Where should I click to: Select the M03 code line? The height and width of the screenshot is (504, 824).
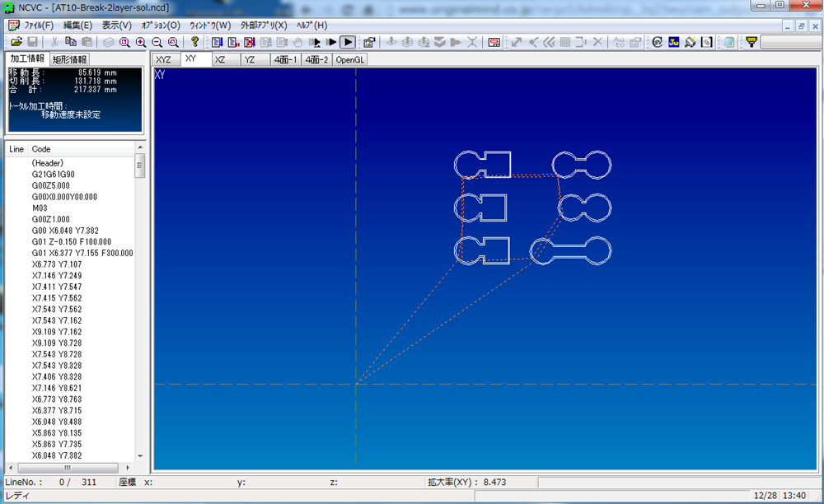coord(41,208)
